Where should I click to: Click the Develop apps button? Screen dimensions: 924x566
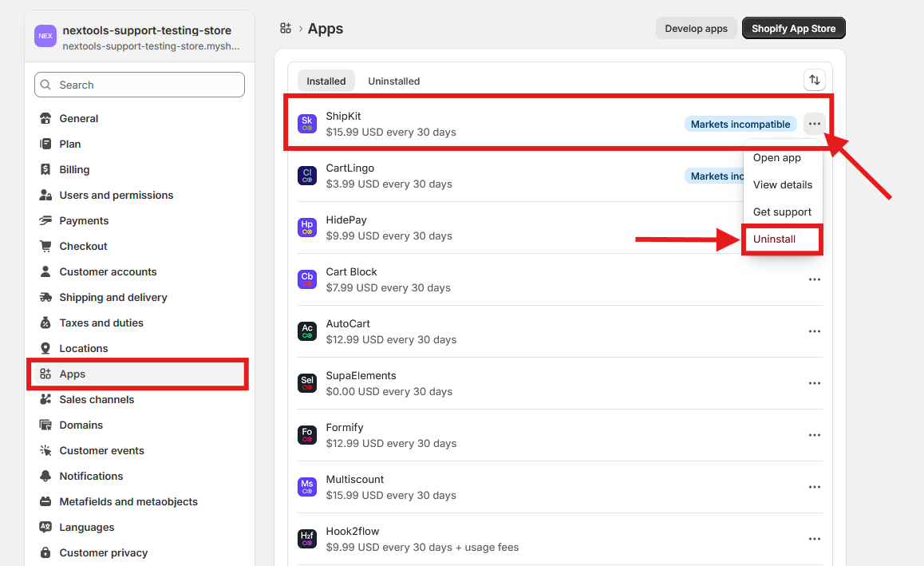[696, 29]
